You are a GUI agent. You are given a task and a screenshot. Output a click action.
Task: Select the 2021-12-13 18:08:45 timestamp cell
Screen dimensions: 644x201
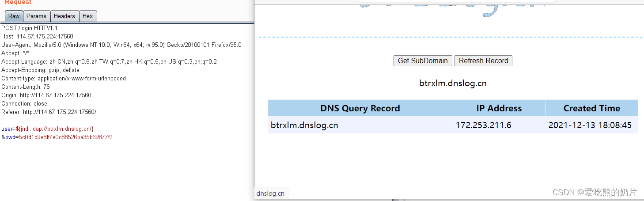pyautogui.click(x=591, y=125)
